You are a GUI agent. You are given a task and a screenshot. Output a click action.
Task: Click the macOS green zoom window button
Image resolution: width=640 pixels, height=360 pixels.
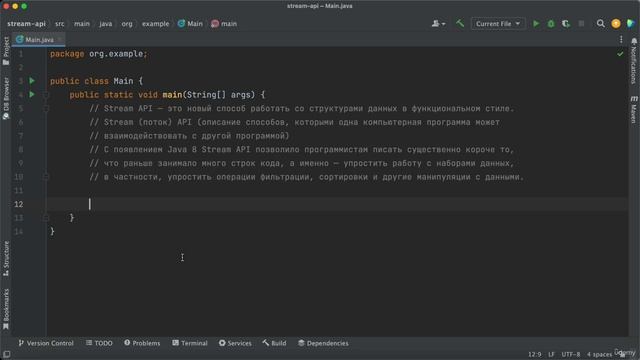click(24, 6)
